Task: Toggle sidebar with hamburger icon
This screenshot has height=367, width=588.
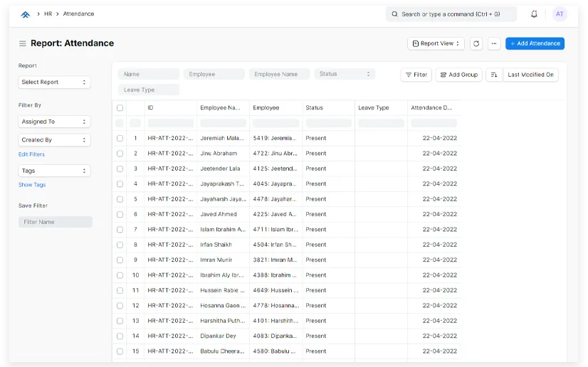Action: (23, 43)
